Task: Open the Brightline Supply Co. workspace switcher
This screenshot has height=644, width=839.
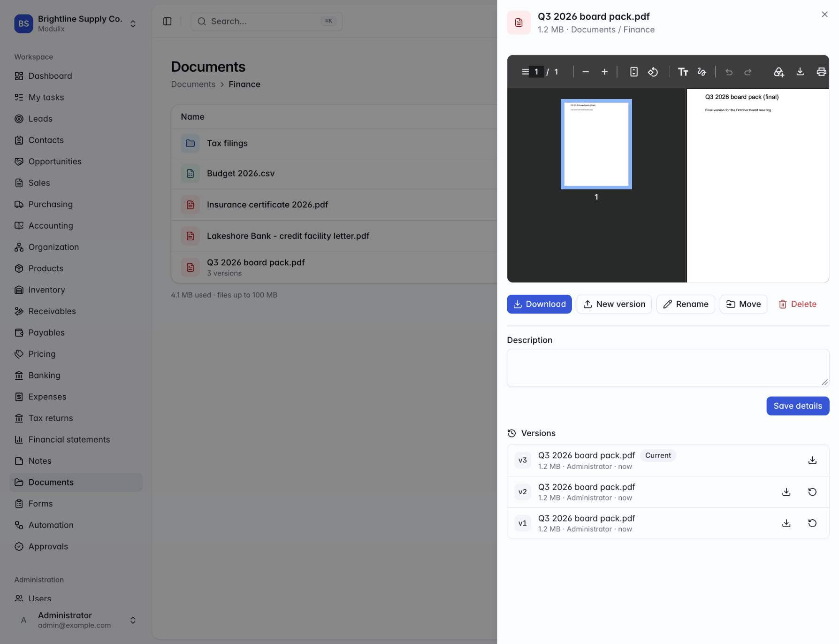Action: point(76,23)
